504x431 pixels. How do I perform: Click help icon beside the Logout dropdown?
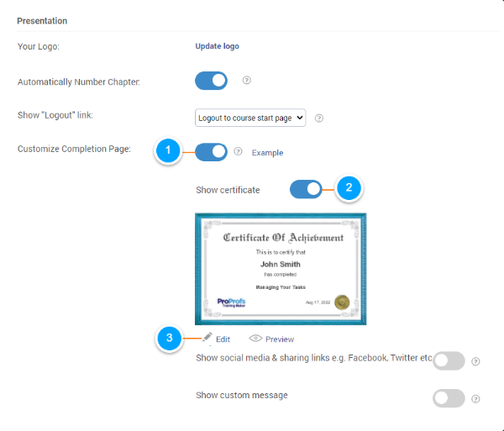pyautogui.click(x=319, y=118)
